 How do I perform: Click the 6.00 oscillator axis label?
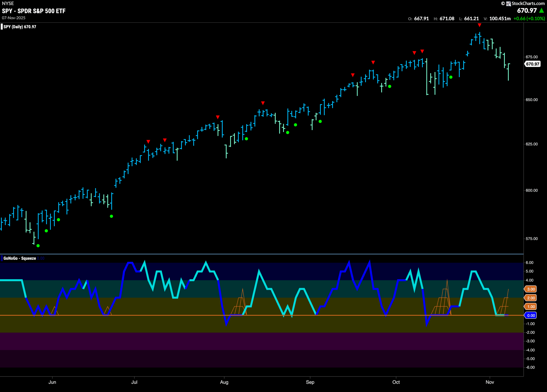pyautogui.click(x=530, y=263)
